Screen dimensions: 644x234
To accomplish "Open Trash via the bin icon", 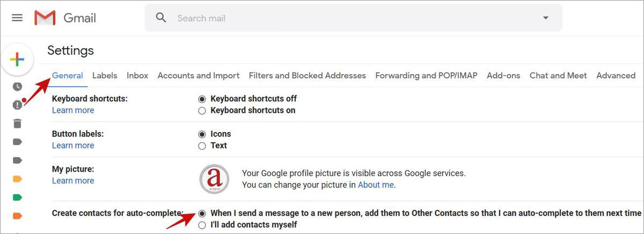I will (17, 123).
